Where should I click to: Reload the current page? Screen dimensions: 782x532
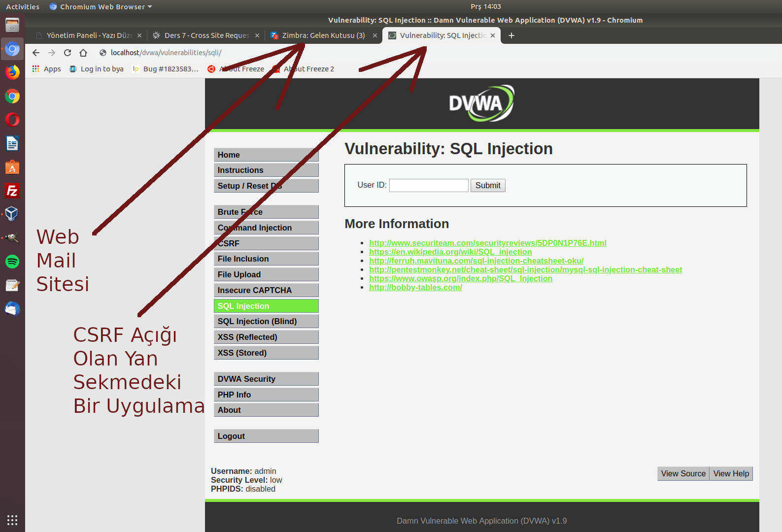68,53
